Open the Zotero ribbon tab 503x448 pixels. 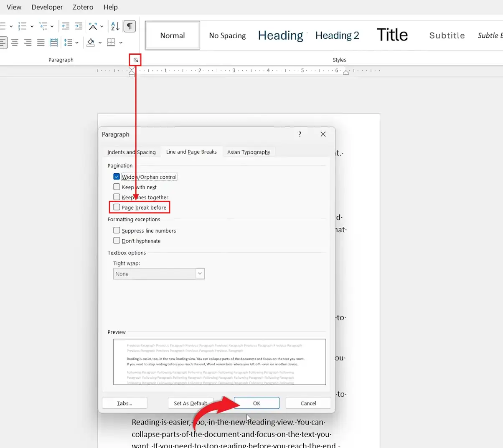pos(83,7)
